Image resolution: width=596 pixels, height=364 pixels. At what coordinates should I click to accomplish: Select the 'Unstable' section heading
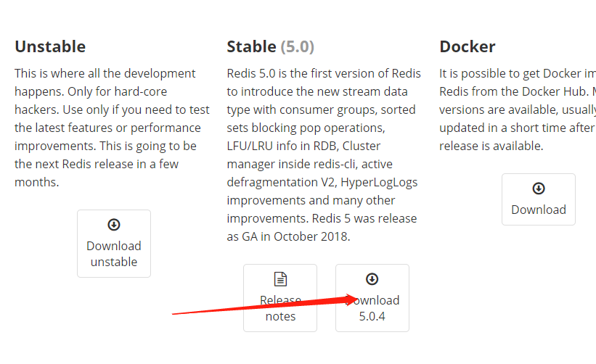[50, 46]
